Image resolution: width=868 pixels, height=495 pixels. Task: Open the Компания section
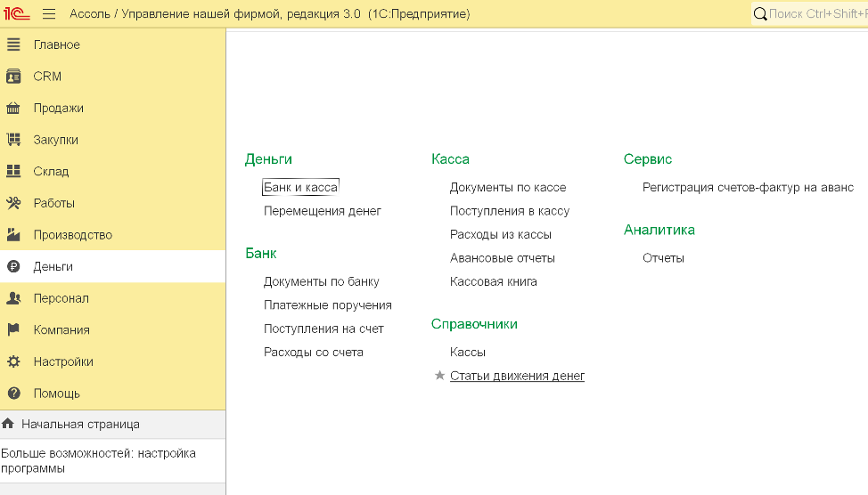point(61,329)
